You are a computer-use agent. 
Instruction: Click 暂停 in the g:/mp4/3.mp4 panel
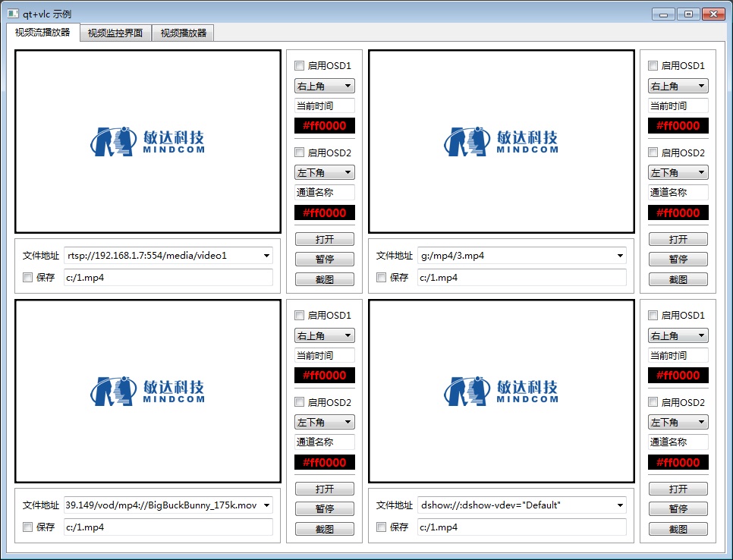click(678, 259)
